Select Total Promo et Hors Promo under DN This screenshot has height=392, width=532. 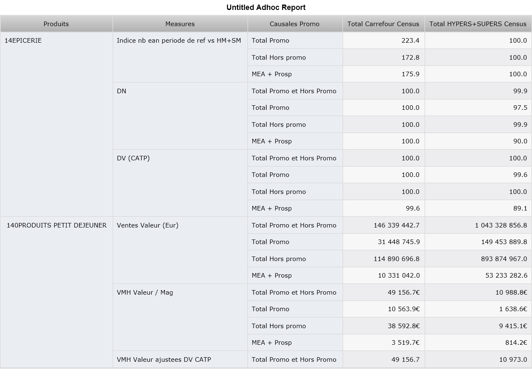(x=295, y=91)
